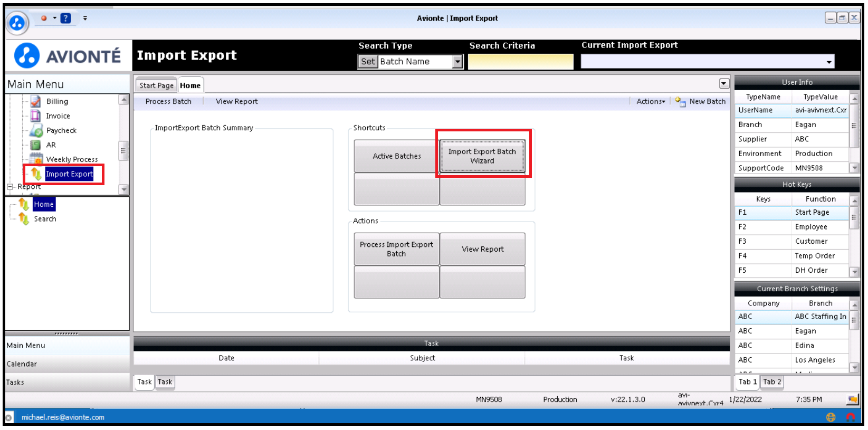Click the small icon left of michael.reis email
Image resolution: width=868 pixels, height=430 pixels.
click(8, 418)
